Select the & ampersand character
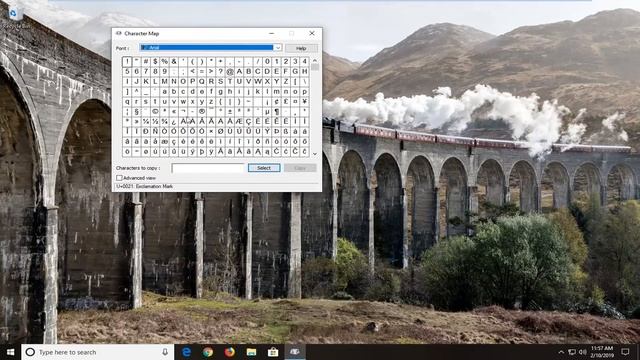Screen dimensions: 640x360 click(174, 62)
